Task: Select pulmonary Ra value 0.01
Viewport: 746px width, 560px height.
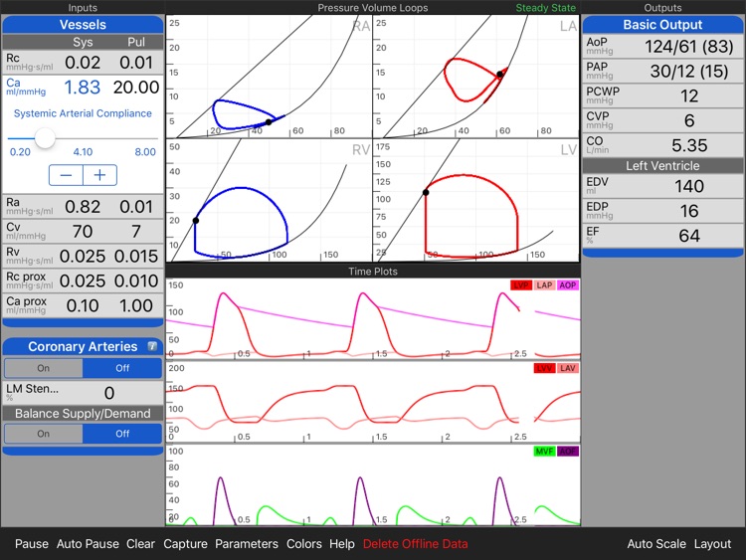Action: tap(136, 207)
